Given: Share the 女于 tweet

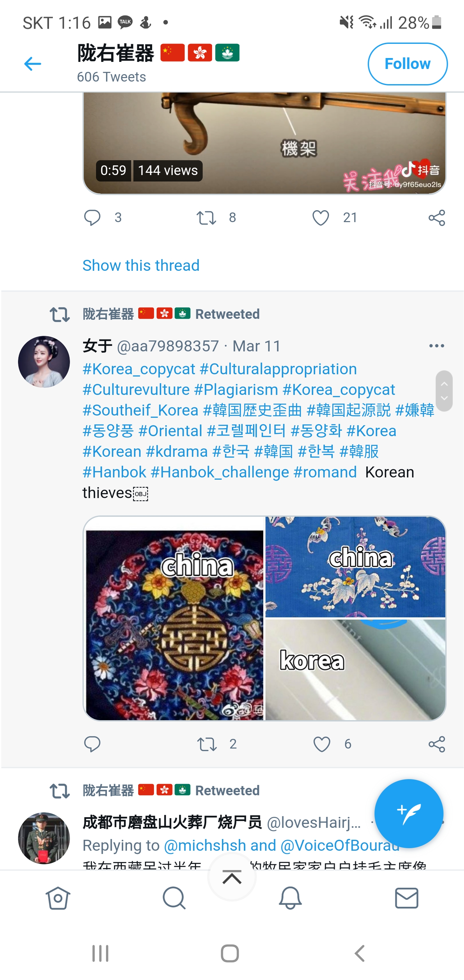Looking at the screenshot, I should click(x=437, y=744).
